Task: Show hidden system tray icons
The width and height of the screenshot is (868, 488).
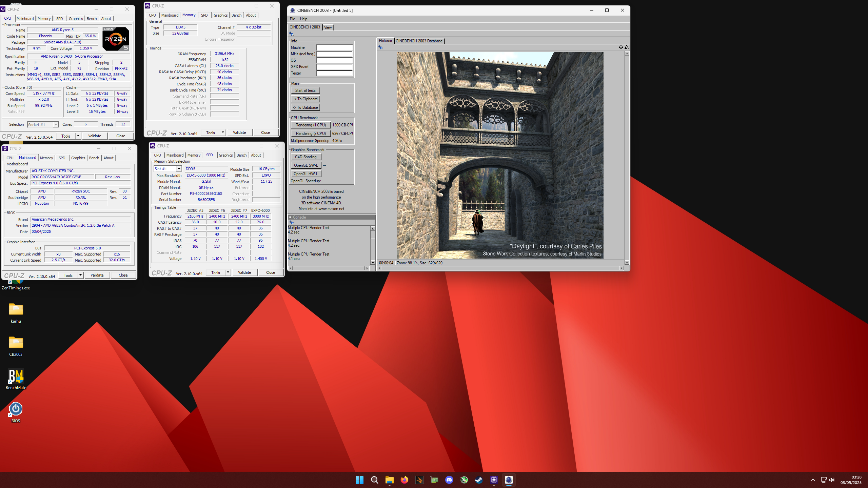Action: (x=813, y=480)
